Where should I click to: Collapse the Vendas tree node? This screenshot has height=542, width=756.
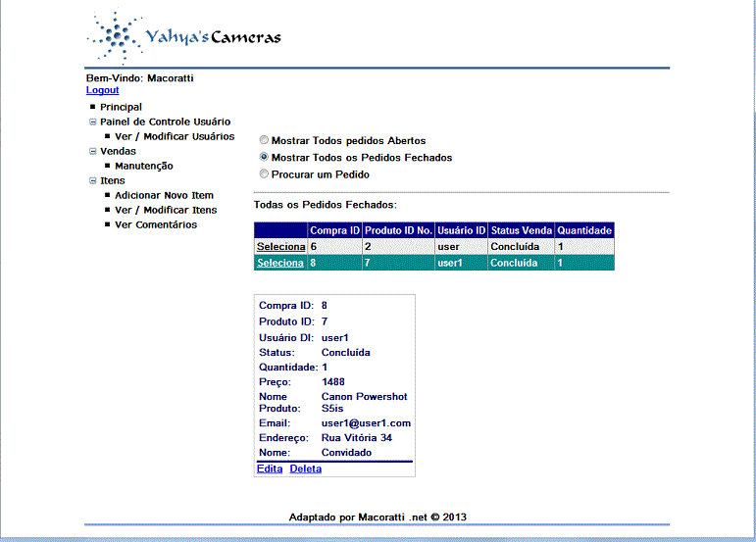[92, 152]
